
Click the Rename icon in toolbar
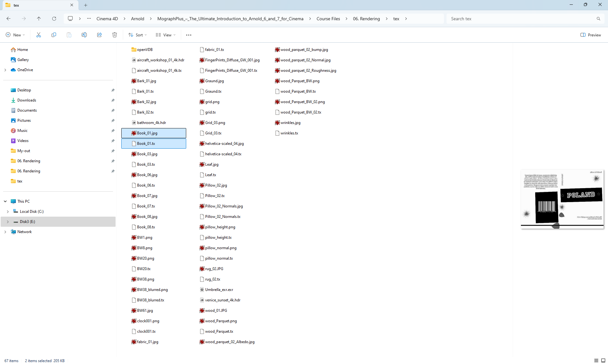84,35
